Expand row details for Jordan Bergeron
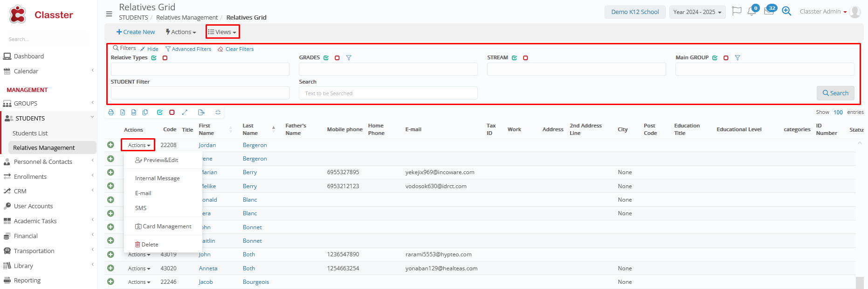This screenshot has height=289, width=868. [110, 145]
